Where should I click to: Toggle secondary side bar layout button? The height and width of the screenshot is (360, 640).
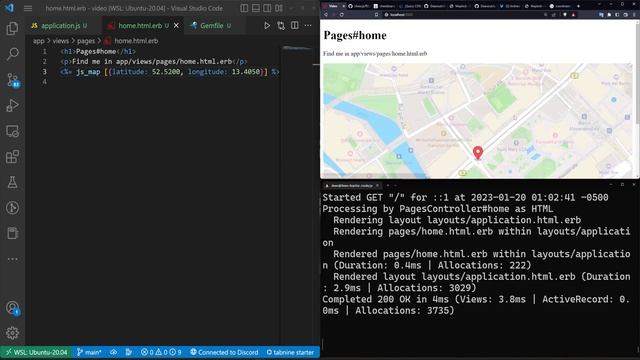(x=267, y=8)
